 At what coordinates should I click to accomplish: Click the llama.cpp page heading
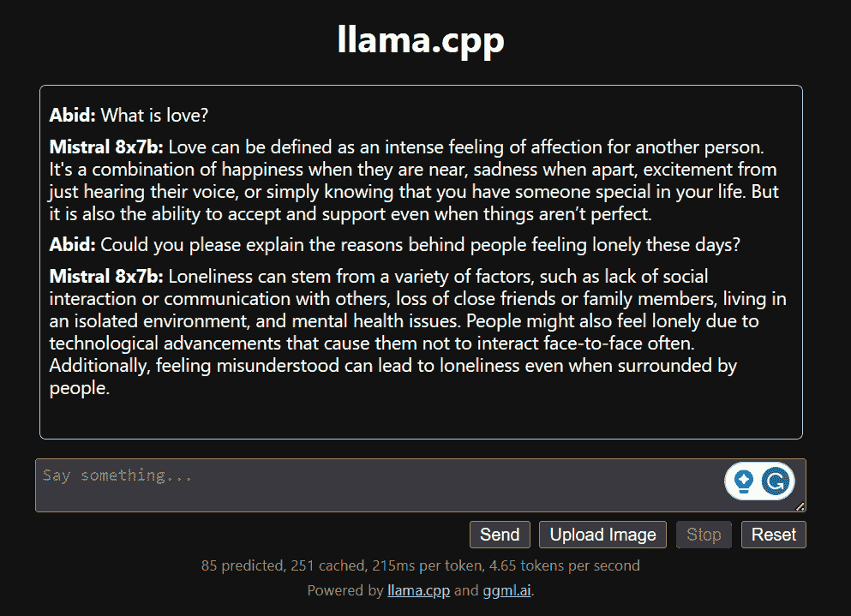[x=421, y=40]
